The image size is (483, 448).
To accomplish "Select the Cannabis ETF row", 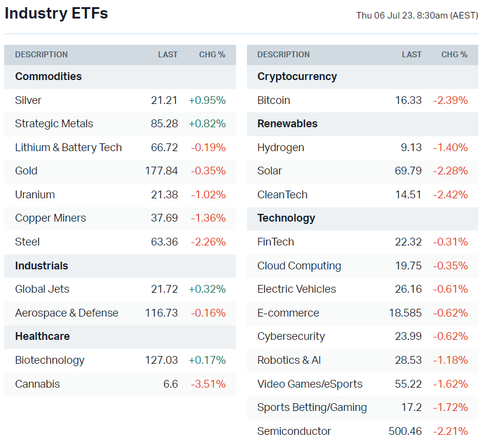I will (x=37, y=384).
